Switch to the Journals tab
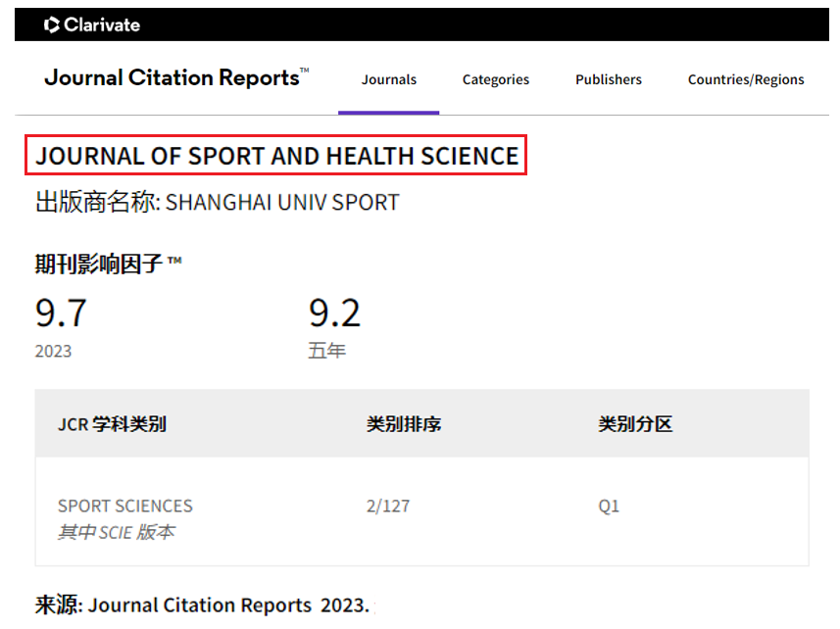840x629 pixels. [388, 79]
